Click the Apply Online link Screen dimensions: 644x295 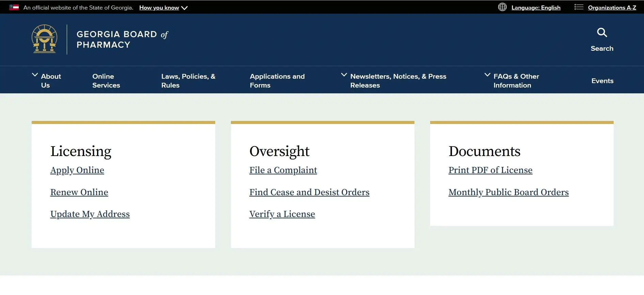click(x=77, y=170)
